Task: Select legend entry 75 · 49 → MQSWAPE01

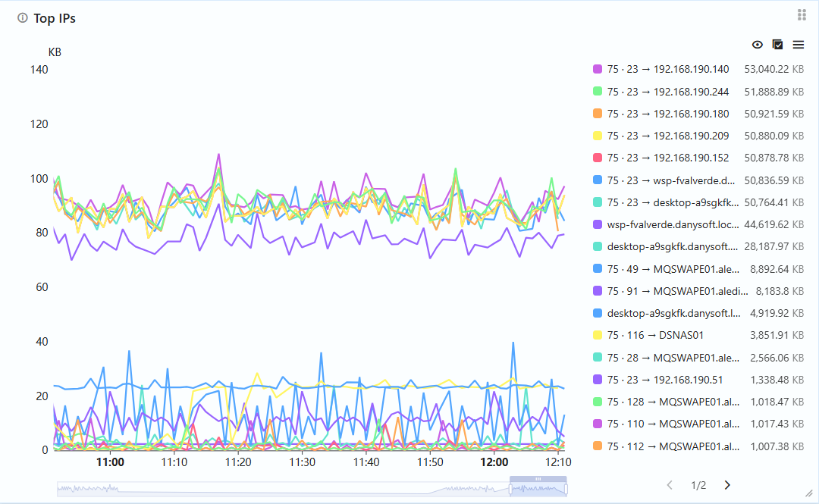Action: pos(698,269)
